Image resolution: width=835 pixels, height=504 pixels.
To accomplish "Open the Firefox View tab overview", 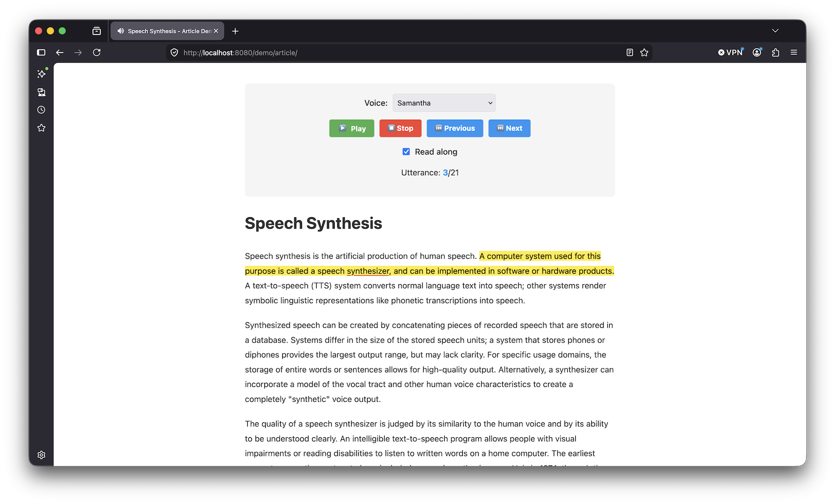I will (x=97, y=31).
